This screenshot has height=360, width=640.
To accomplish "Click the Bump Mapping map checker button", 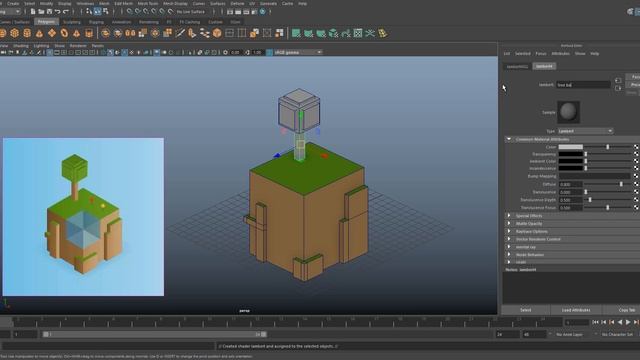I will point(636,176).
